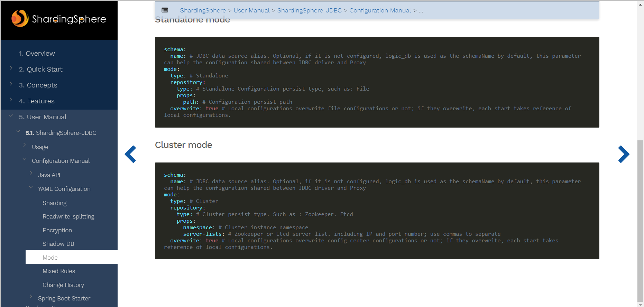Open the Concepts section
The image size is (644, 307).
pos(38,85)
